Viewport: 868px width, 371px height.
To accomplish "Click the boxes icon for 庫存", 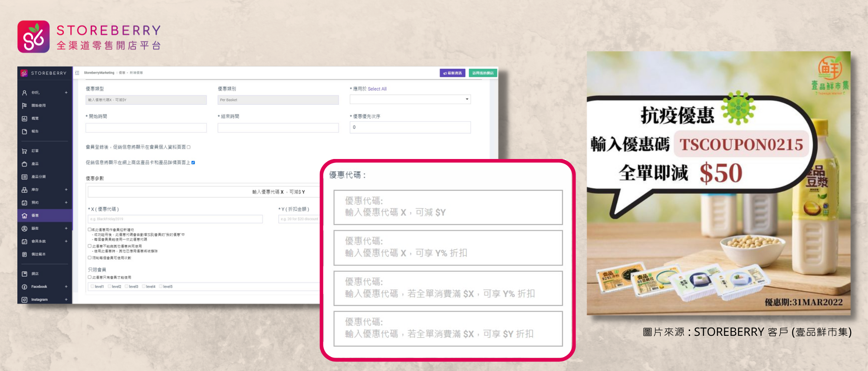I will [24, 190].
